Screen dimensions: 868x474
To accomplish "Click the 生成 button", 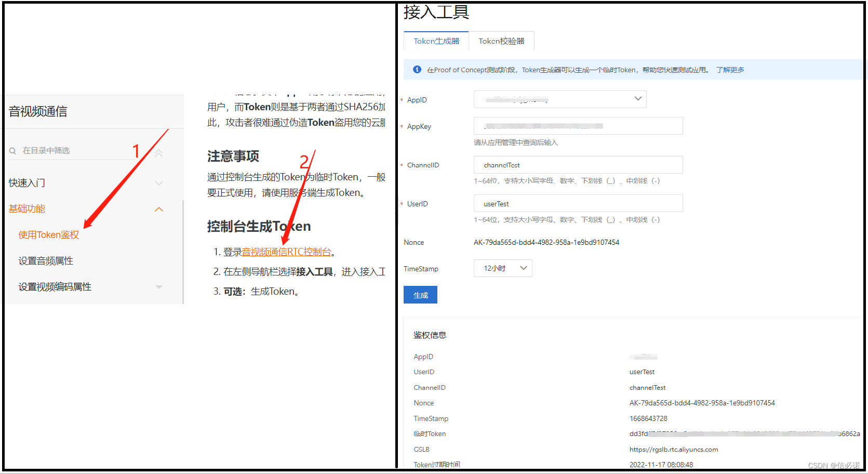I will tap(420, 295).
